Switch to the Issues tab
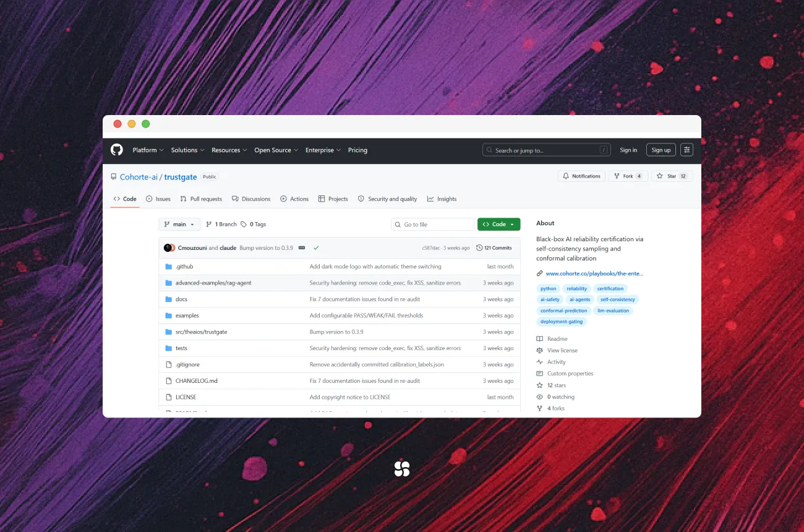The height and width of the screenshot is (532, 804). coord(158,199)
